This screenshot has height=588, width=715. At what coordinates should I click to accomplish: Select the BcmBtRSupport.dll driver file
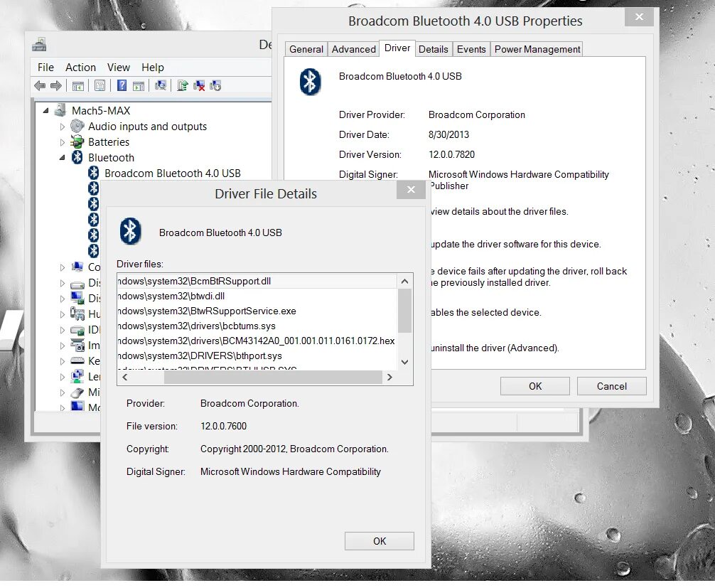click(x=257, y=281)
